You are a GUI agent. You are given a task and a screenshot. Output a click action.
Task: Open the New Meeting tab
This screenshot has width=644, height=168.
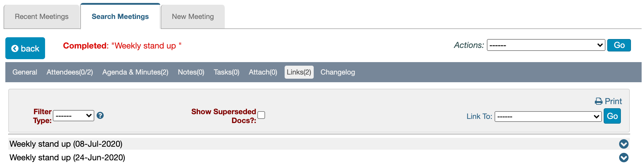[193, 17]
